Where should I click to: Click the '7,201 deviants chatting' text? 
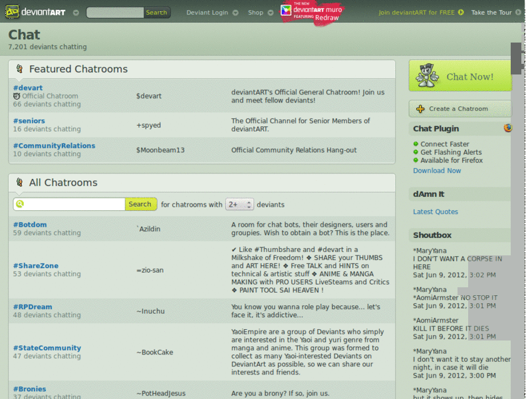pos(47,47)
